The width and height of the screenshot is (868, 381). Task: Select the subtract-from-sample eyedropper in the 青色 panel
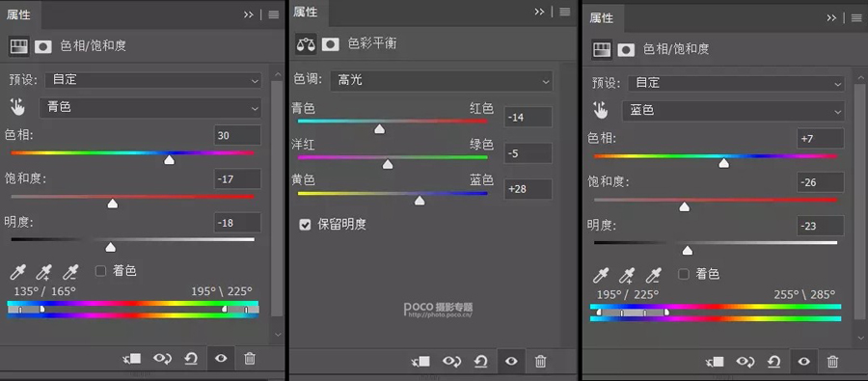70,272
